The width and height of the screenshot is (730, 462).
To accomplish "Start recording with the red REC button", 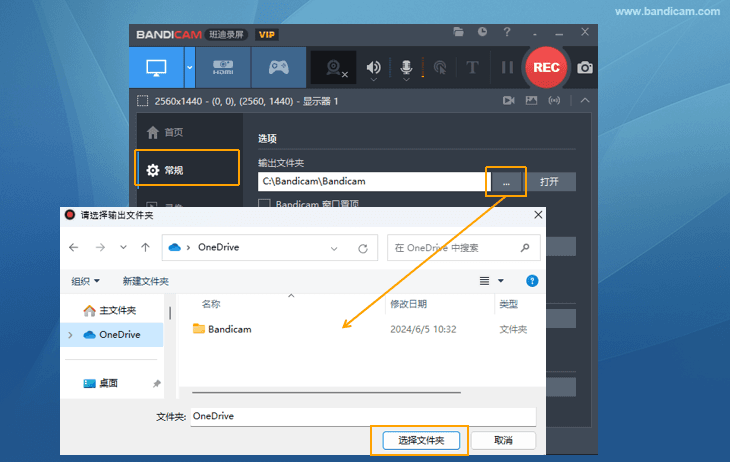I will coord(546,68).
